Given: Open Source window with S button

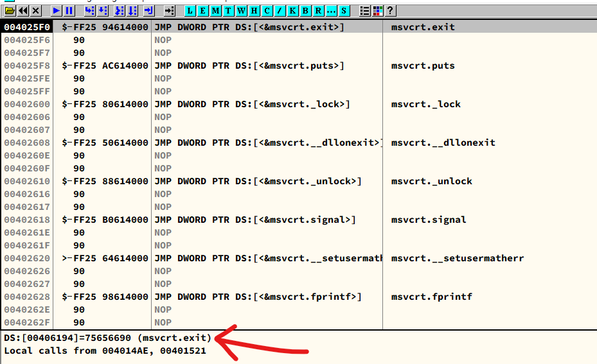Looking at the screenshot, I should (x=344, y=11).
